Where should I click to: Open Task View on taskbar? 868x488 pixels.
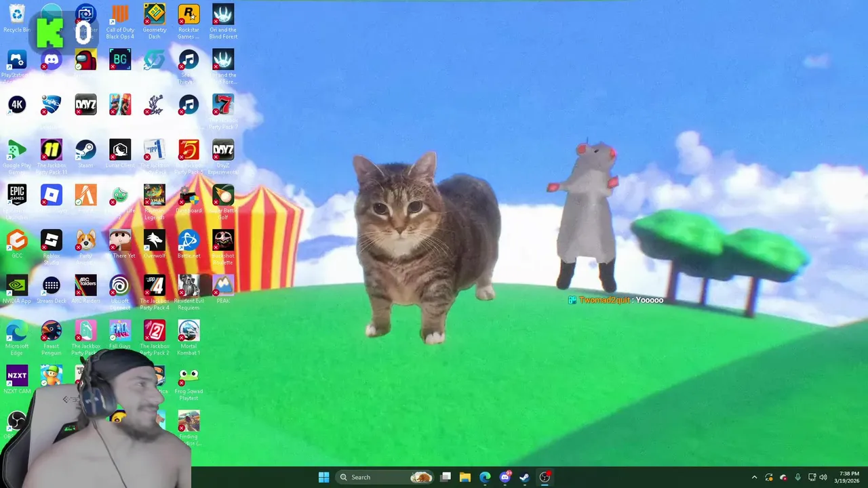click(446, 477)
